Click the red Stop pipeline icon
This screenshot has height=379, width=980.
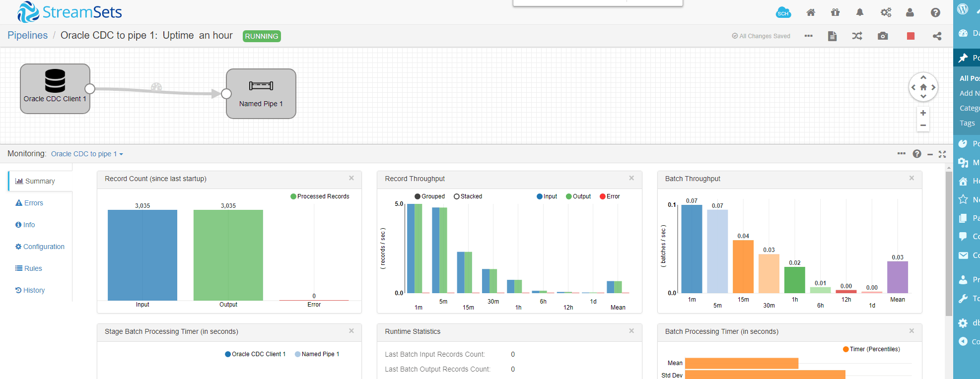click(x=910, y=36)
